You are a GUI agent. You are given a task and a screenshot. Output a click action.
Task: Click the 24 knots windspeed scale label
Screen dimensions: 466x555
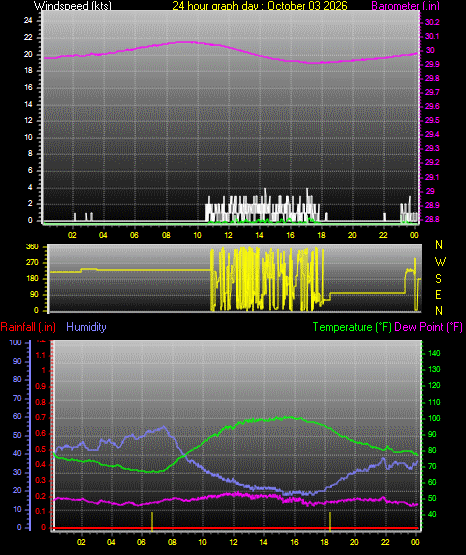(x=28, y=21)
